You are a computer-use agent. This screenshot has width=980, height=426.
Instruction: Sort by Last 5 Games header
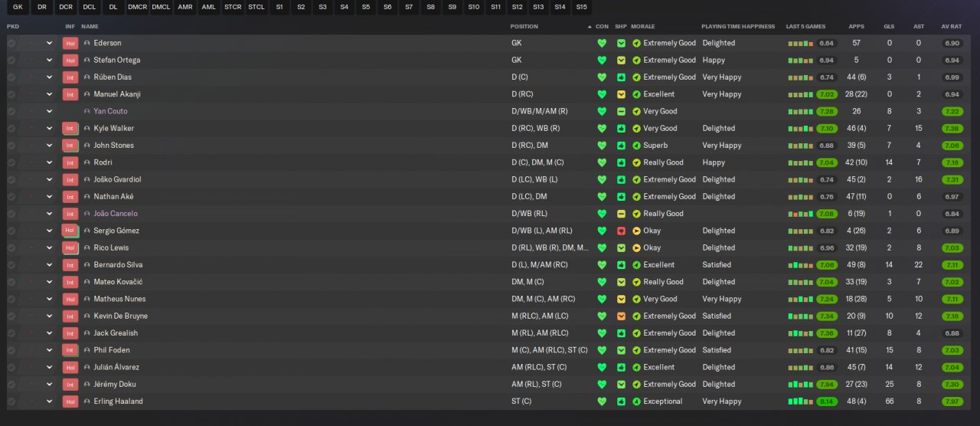point(805,27)
